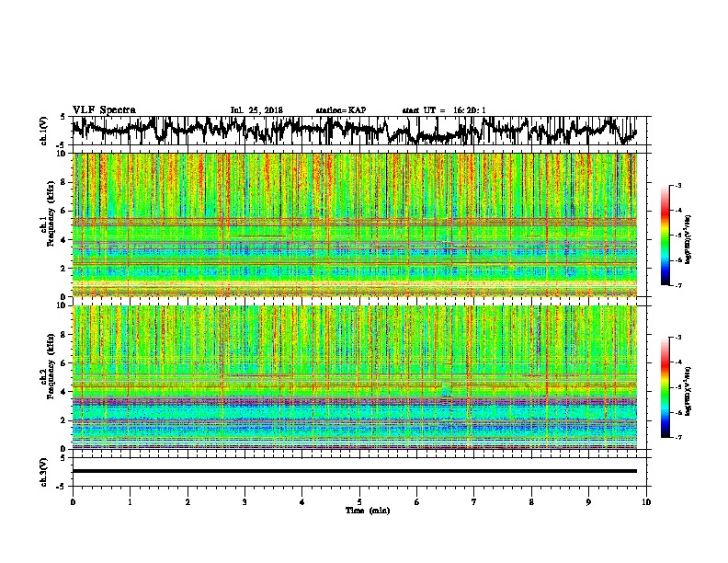Screen dimensions: 728x563
Task: Click time axis tick label "1"
Action: tap(130, 502)
